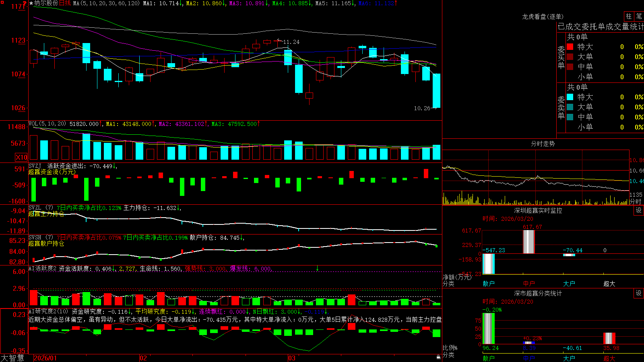Click the 617.67 中户 net amount bar
This screenshot has height=362, width=644.
(x=529, y=242)
